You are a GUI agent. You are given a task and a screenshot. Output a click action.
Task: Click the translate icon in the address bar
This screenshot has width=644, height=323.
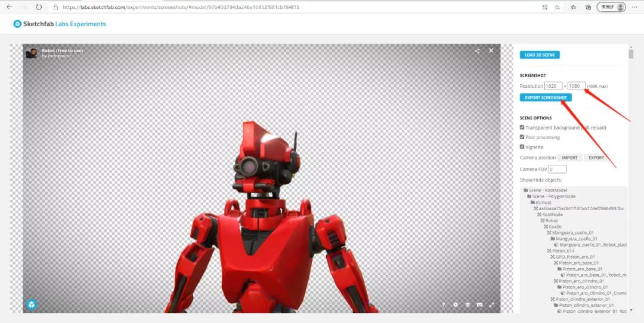(545, 7)
